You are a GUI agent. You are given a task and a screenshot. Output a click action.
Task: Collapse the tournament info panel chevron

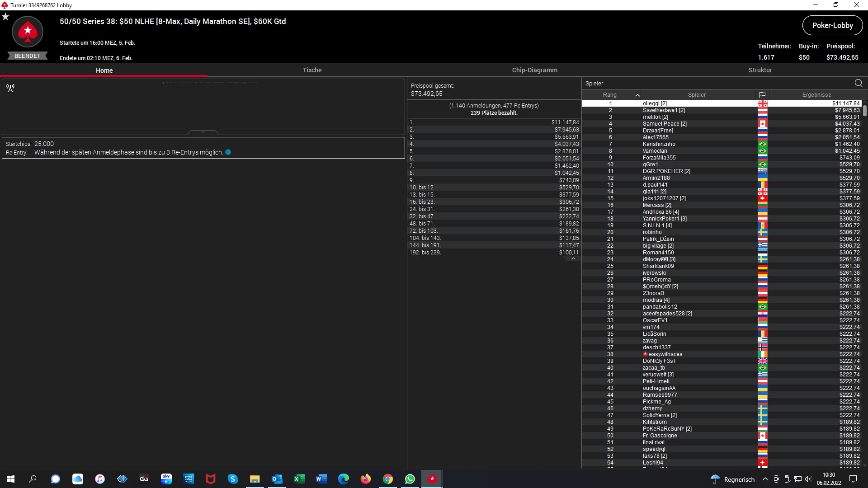pyautogui.click(x=203, y=132)
